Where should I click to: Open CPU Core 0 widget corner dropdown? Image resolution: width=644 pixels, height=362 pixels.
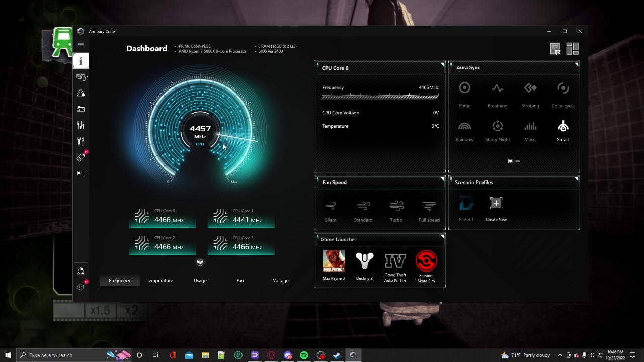[443, 64]
